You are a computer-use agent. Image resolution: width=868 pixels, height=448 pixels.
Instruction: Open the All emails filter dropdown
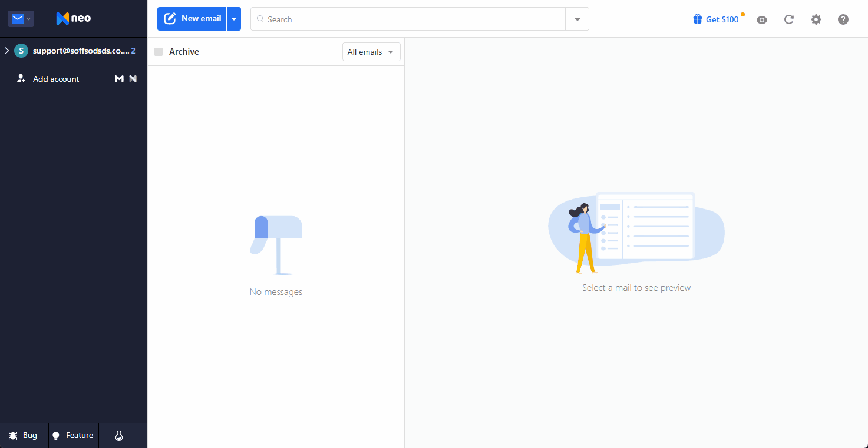pos(371,52)
